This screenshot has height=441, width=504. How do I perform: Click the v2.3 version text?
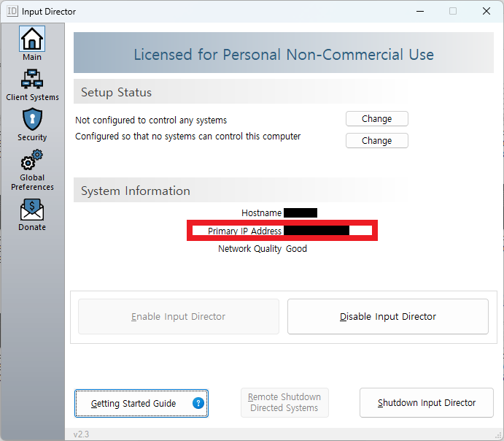(x=81, y=434)
